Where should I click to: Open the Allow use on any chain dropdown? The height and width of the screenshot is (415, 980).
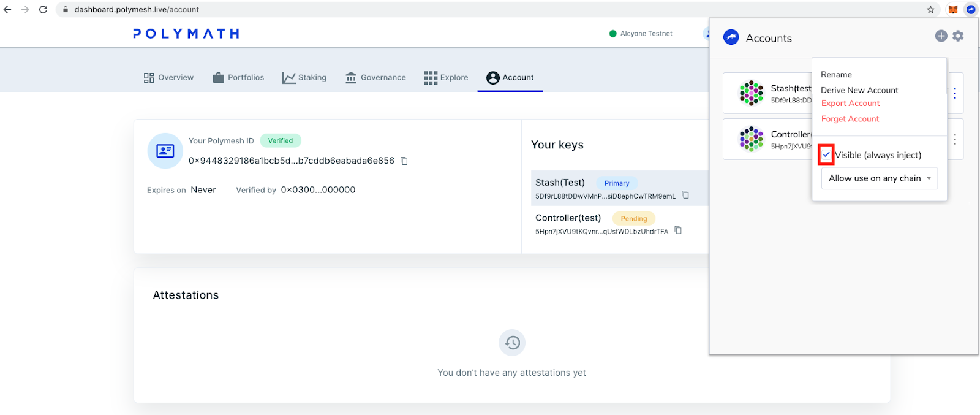[880, 178]
